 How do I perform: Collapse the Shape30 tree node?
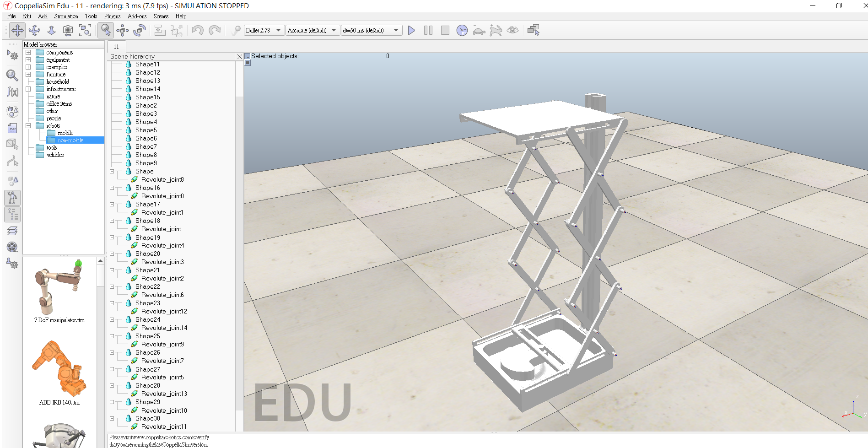(x=112, y=419)
